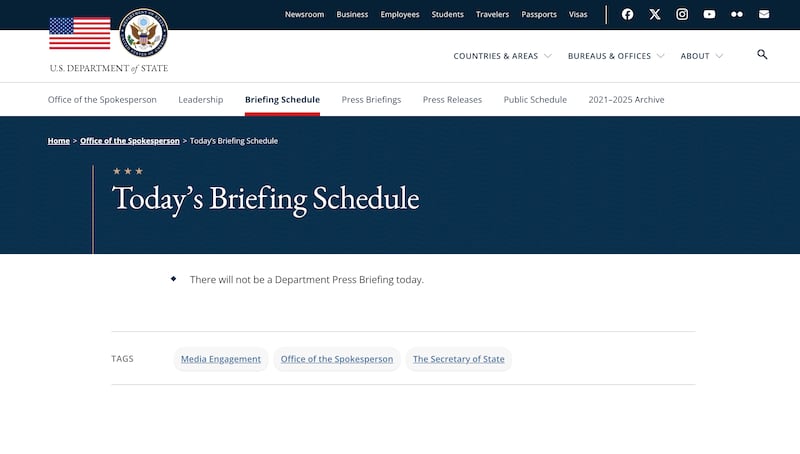
Task: Expand Bureaus & Offices menu
Action: click(616, 56)
